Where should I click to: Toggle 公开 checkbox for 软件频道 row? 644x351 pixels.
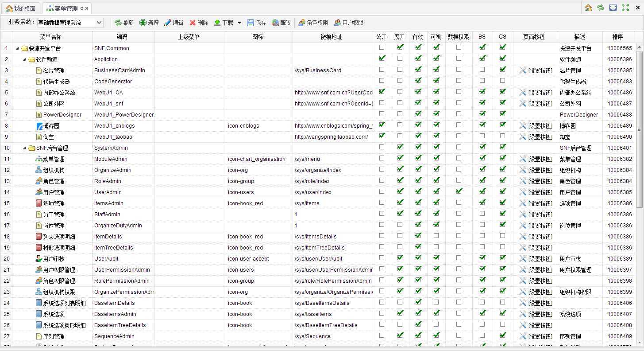pyautogui.click(x=382, y=58)
